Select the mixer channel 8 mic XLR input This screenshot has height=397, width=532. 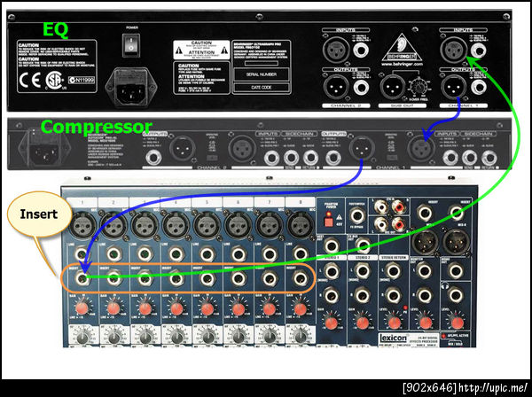[x=300, y=225]
